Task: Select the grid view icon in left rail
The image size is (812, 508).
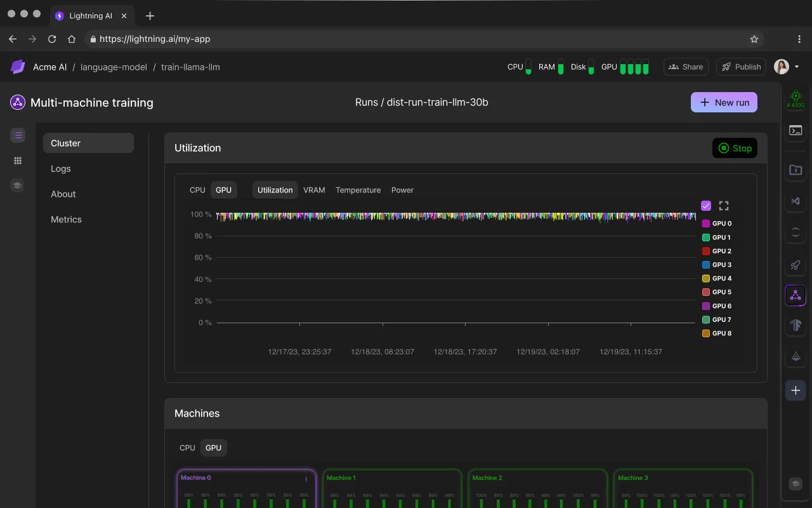Action: tap(18, 161)
